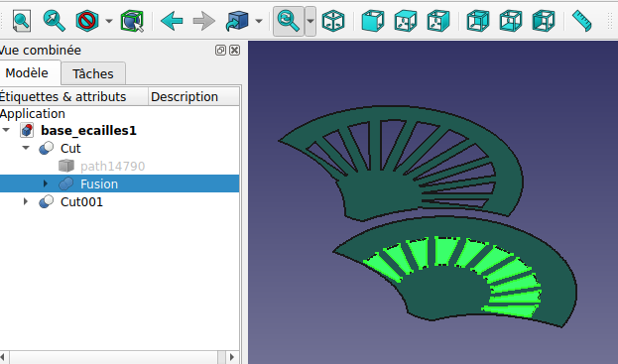The width and height of the screenshot is (618, 364).
Task: Set bottom view cube icon
Action: point(511,21)
